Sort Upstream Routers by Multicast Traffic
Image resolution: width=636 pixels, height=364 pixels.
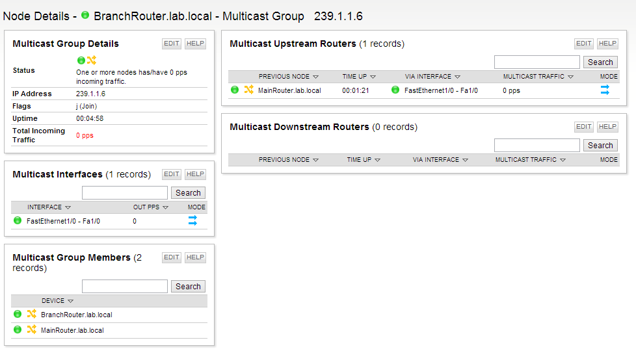click(x=538, y=77)
